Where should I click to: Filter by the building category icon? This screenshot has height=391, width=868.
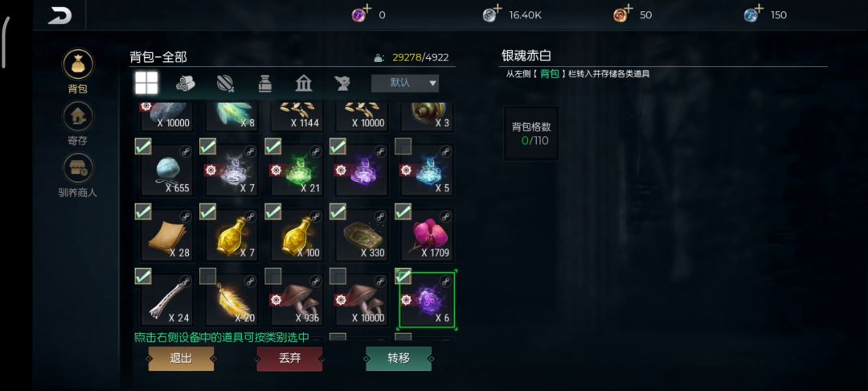click(303, 84)
